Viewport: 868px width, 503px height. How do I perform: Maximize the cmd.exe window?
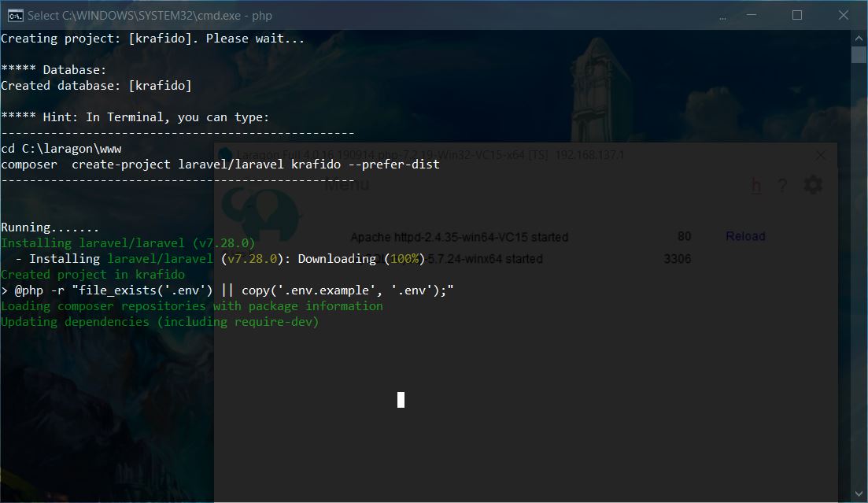point(797,15)
